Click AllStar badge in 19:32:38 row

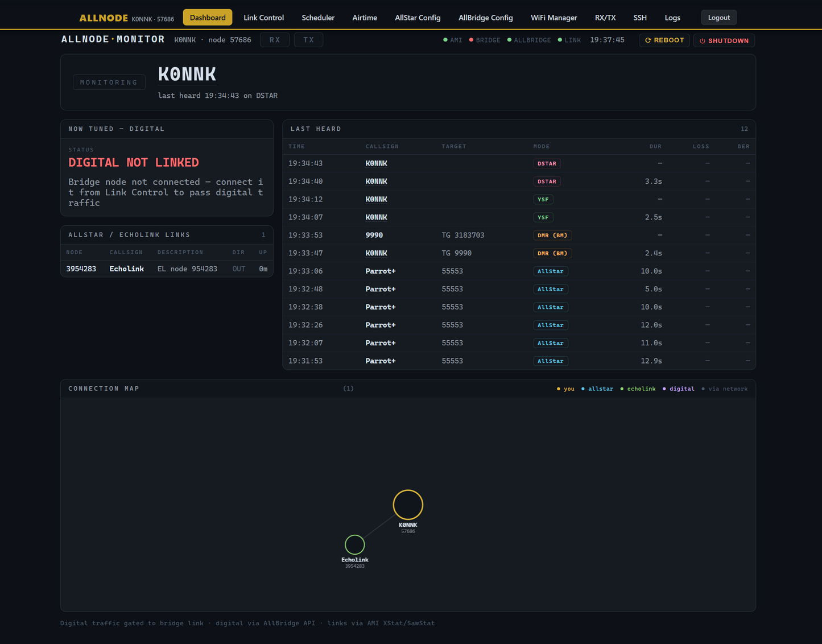[551, 307]
